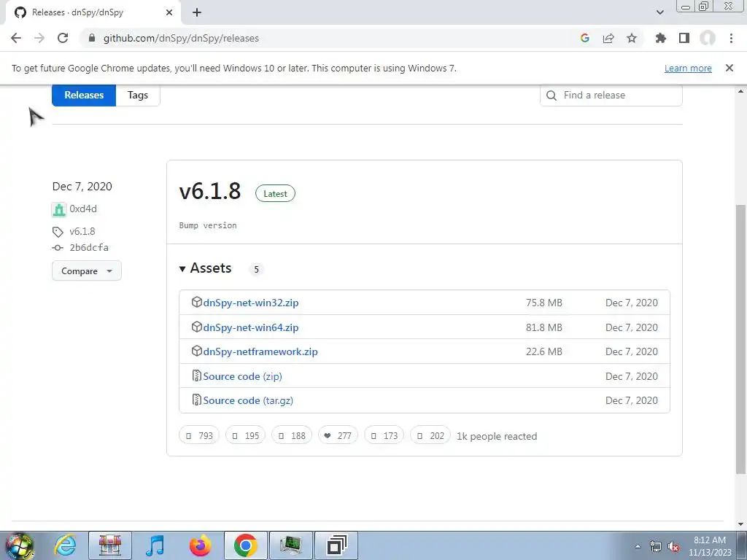Image resolution: width=747 pixels, height=560 pixels.
Task: Bookmark this page with the star icon
Action: point(632,38)
